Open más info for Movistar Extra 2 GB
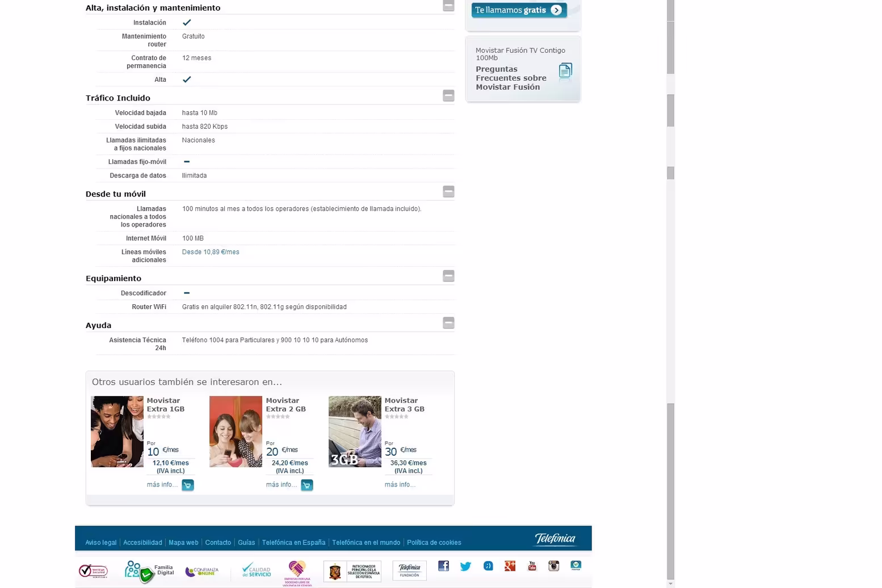The width and height of the screenshot is (882, 588). (x=282, y=485)
